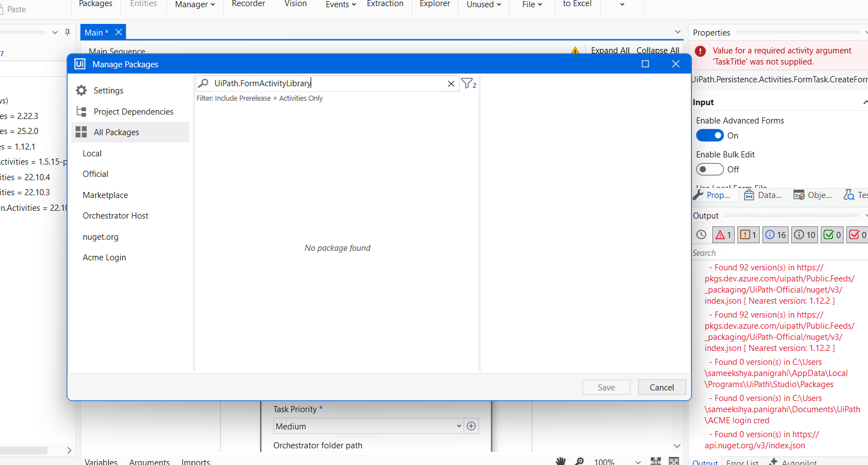Image resolution: width=868 pixels, height=465 pixels.
Task: Switch to the Object Repository tab
Action: [x=813, y=195]
